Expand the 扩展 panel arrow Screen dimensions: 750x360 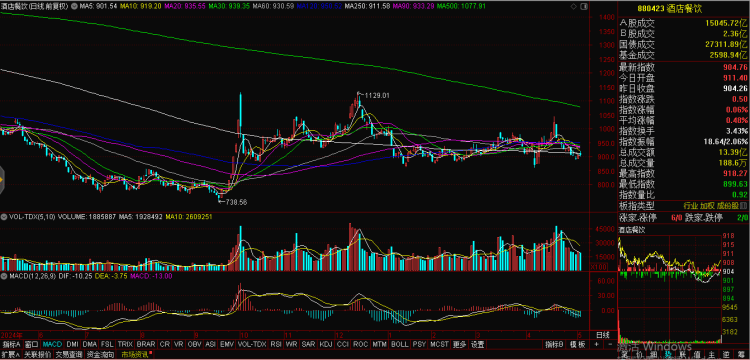click(x=11, y=355)
